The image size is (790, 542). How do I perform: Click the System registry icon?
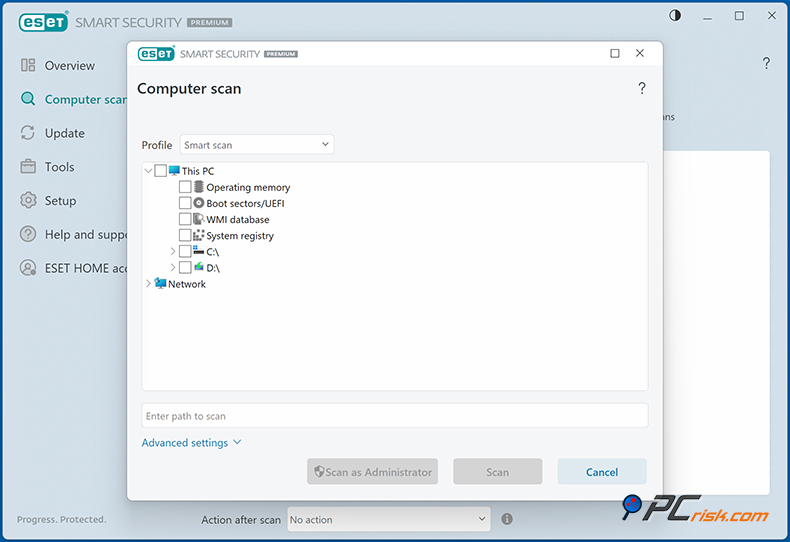click(x=199, y=235)
